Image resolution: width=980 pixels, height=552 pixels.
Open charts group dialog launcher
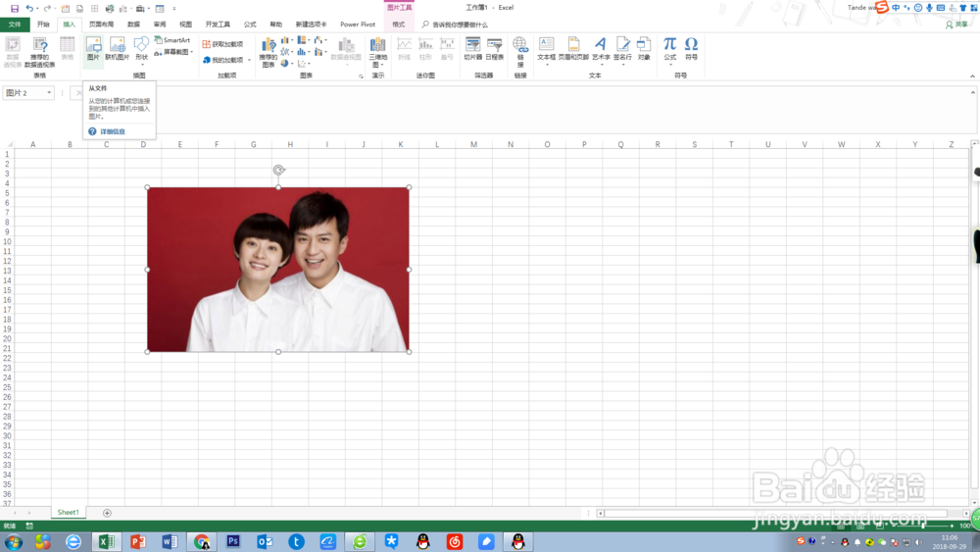(x=361, y=76)
